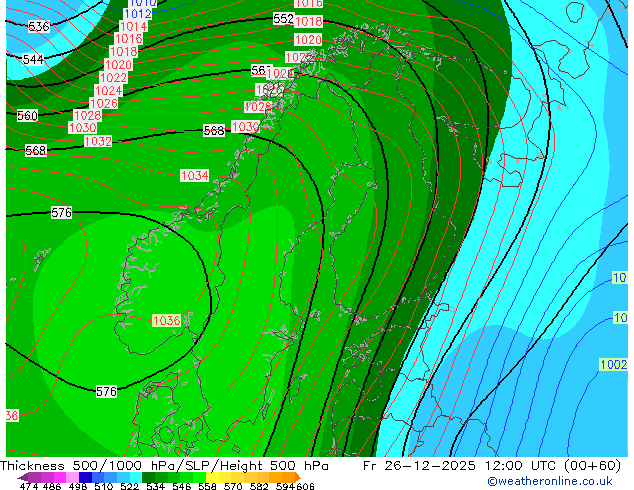Click the orange right arrow of color scale
The image size is (634, 490).
coord(298,477)
